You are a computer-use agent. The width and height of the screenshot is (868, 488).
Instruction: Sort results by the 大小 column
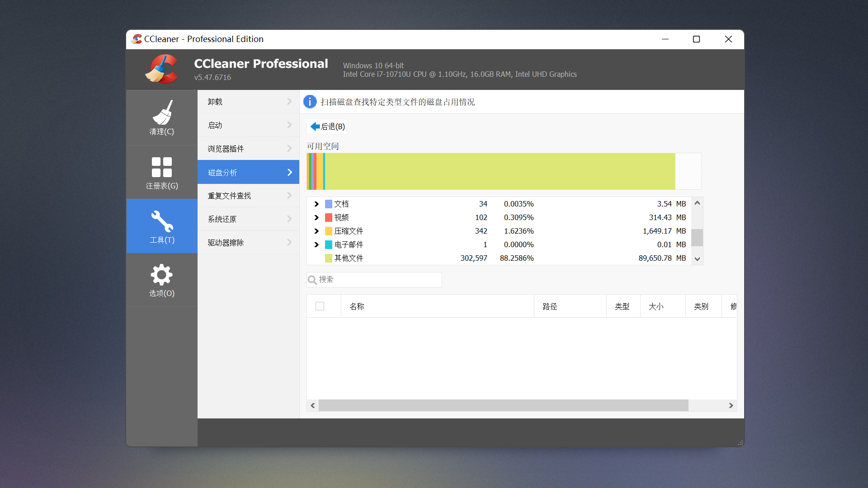tap(657, 306)
